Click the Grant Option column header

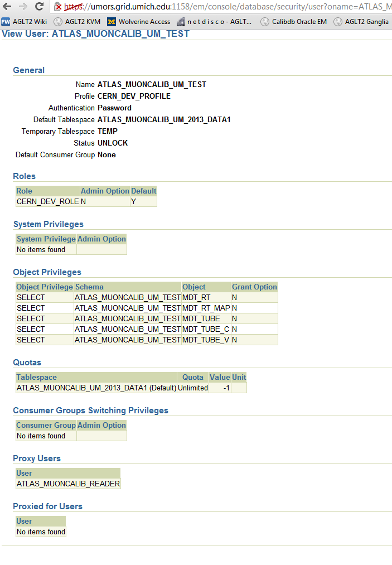point(254,287)
